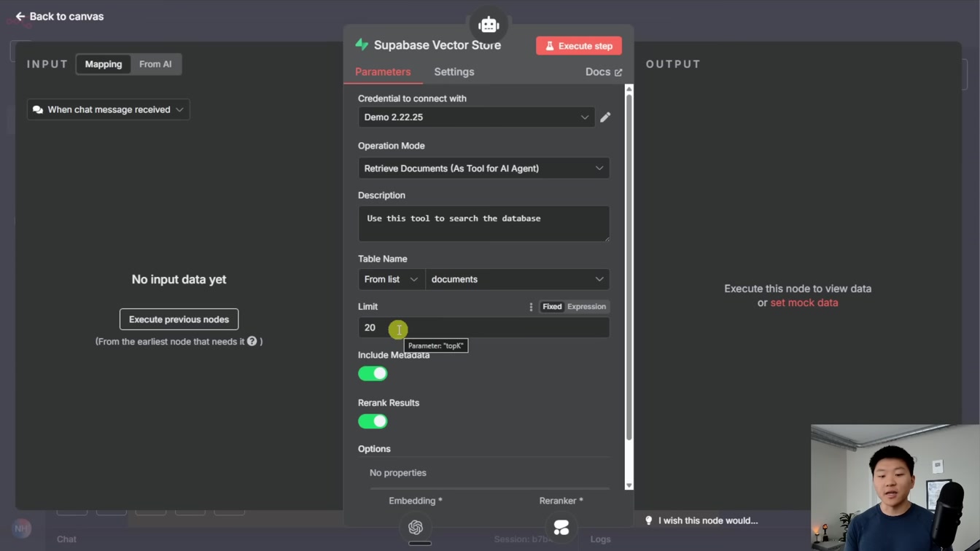Screen dimensions: 980x551
Task: Set Limit mode to Expression
Action: pos(587,307)
